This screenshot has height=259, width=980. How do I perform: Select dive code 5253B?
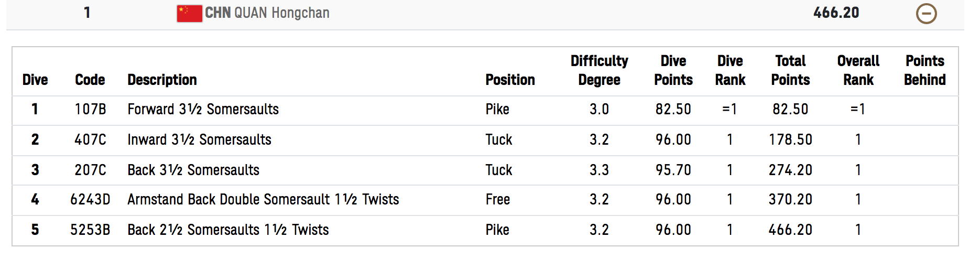[x=90, y=230]
